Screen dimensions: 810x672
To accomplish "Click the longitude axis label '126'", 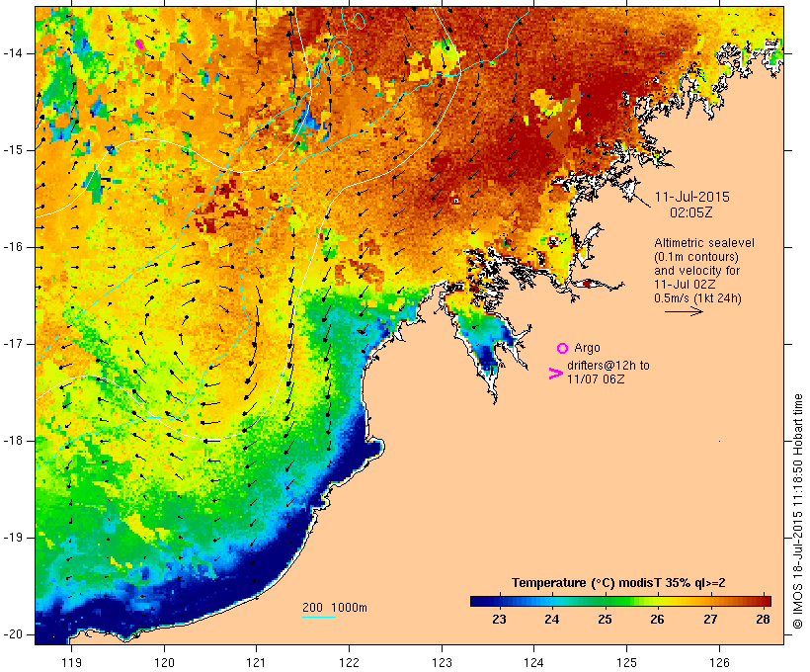I will coord(719,662).
